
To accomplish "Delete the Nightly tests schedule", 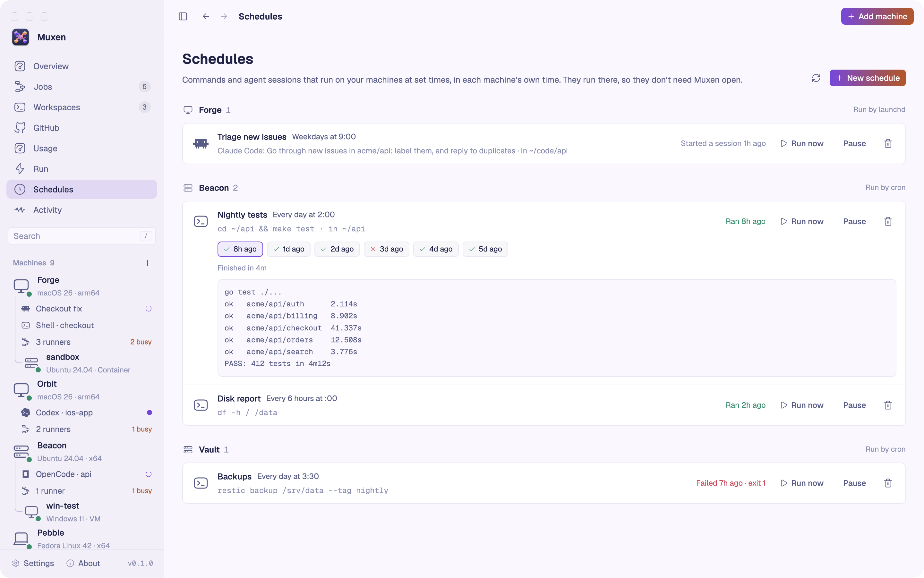I will [x=888, y=221].
